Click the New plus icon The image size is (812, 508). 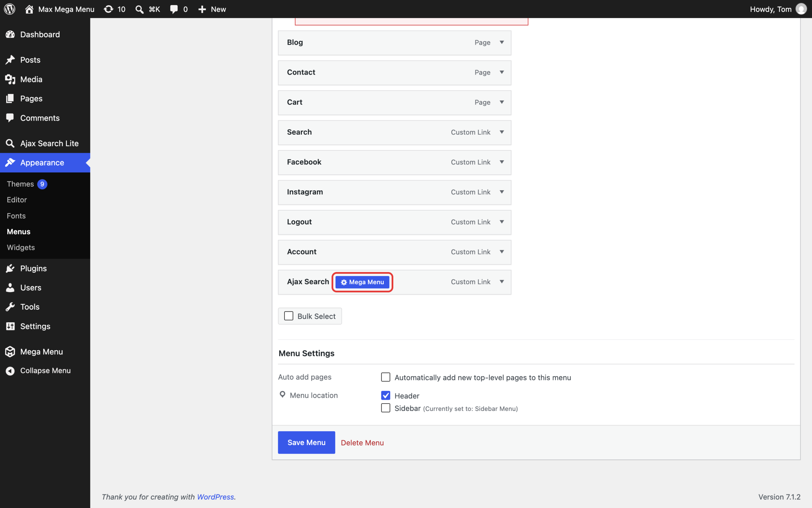[202, 10]
